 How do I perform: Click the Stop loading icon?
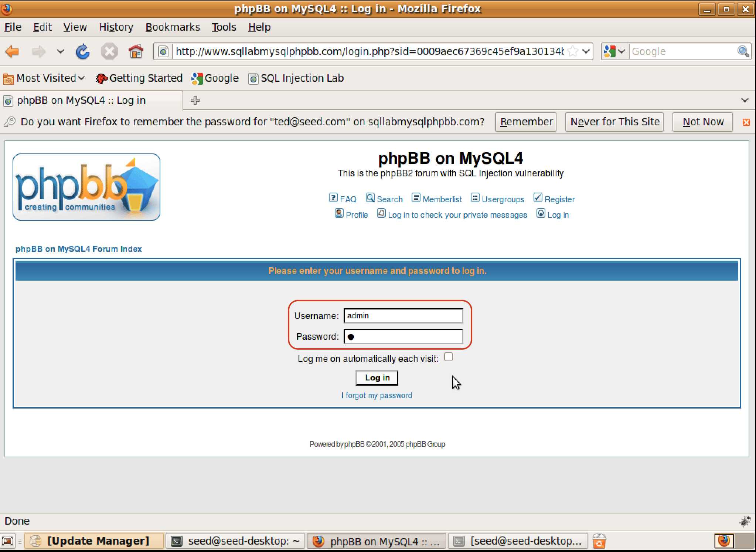(109, 51)
